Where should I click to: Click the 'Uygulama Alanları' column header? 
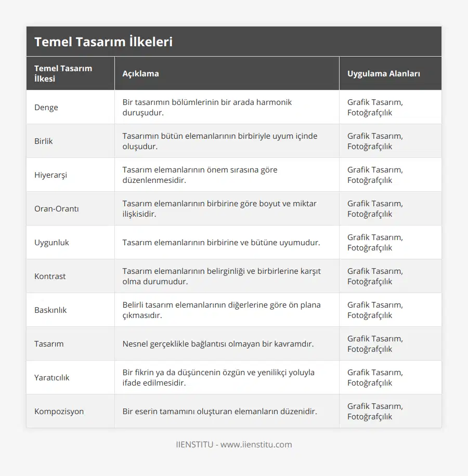pos(383,73)
